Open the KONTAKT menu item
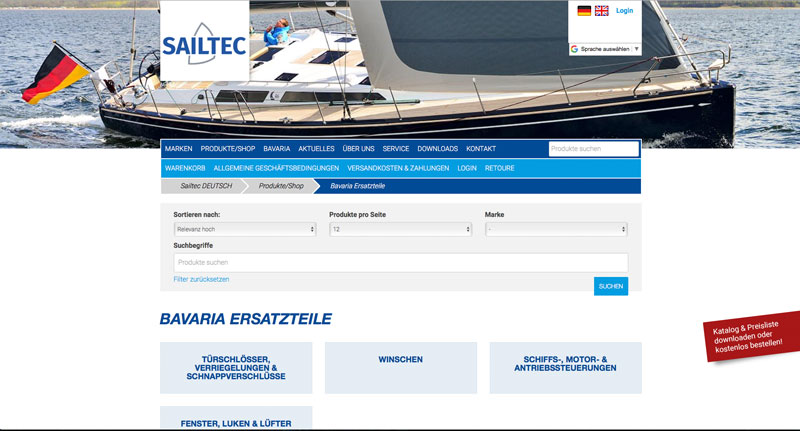Viewport: 800px width, 431px height. [481, 149]
